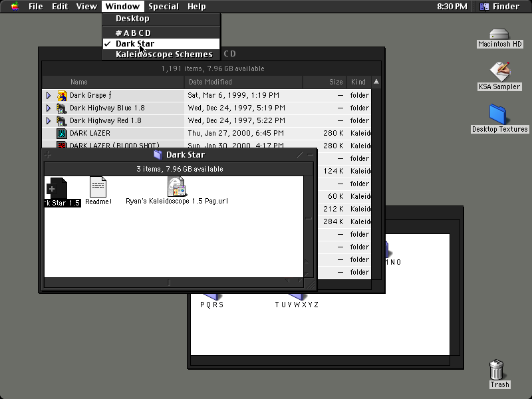Click the Dark Highway Red 1.8 folder icon

pos(62,121)
